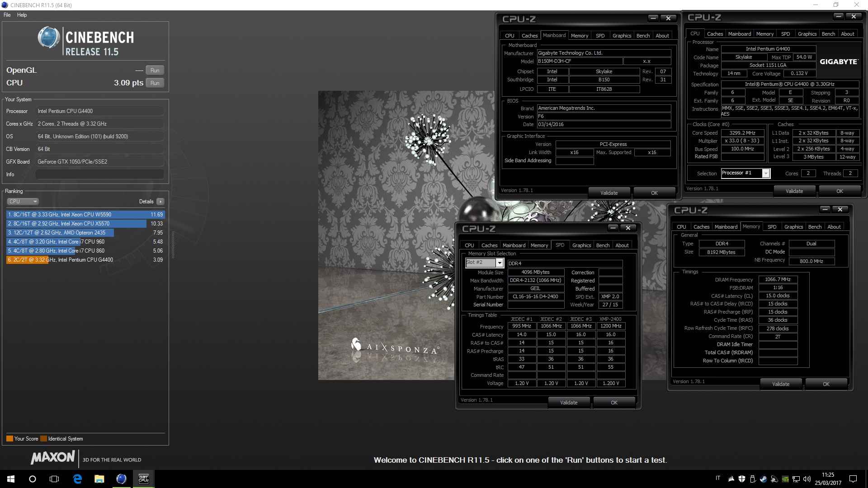868x488 pixels.
Task: Click Validate in CPU-Z SPD window
Action: (x=569, y=403)
